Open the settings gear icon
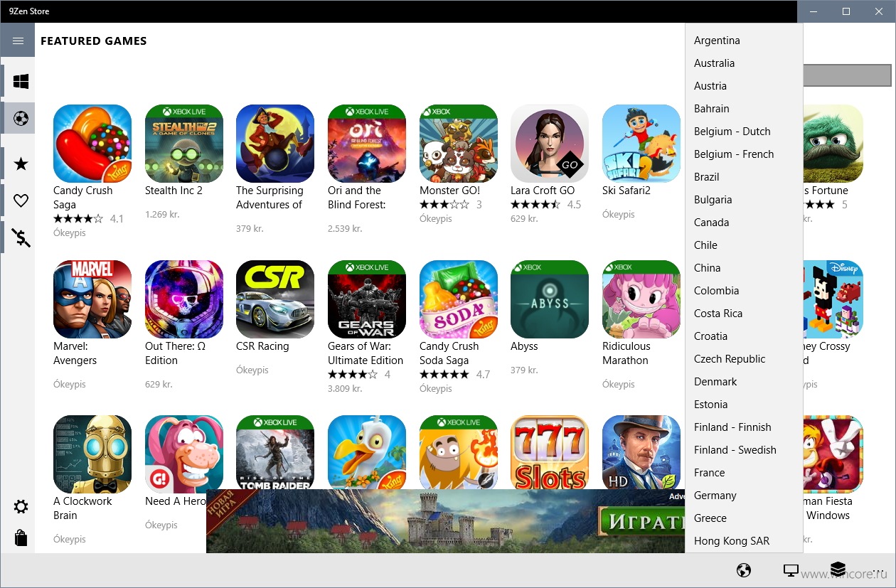The width and height of the screenshot is (896, 588). [21, 507]
